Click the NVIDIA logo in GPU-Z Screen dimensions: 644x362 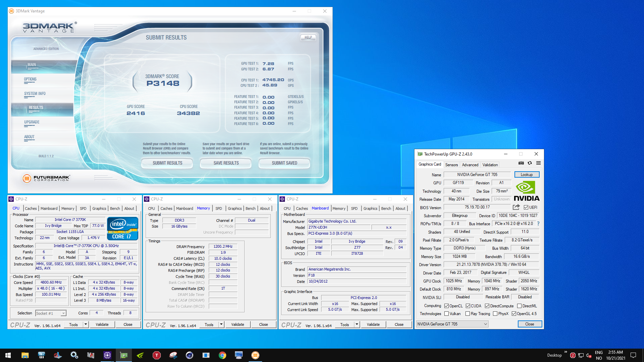pos(527,191)
